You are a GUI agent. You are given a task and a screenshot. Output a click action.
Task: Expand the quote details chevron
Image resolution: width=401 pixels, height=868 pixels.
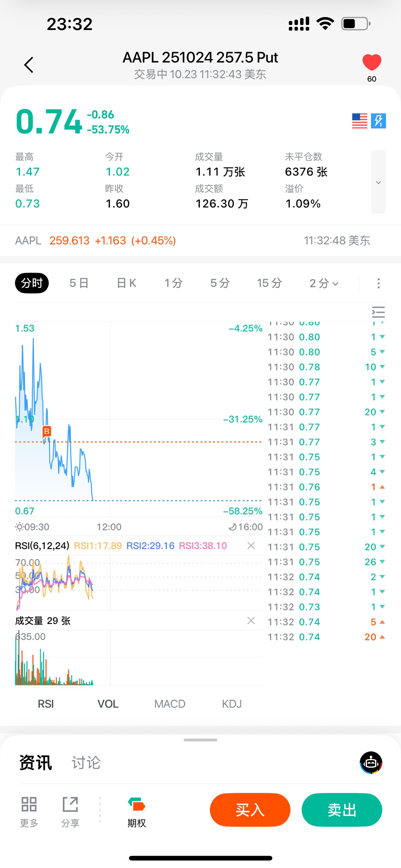378,182
